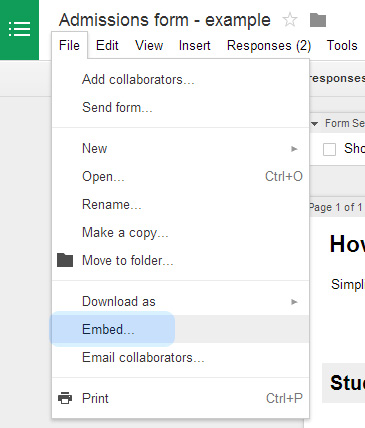This screenshot has height=428, width=365.
Task: Click the Print printer icon
Action: 65,398
